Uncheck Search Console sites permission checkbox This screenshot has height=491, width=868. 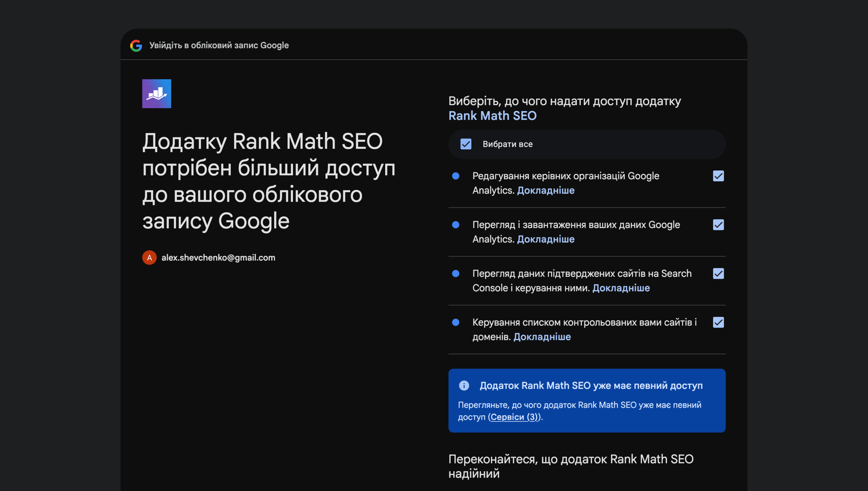[x=718, y=273]
